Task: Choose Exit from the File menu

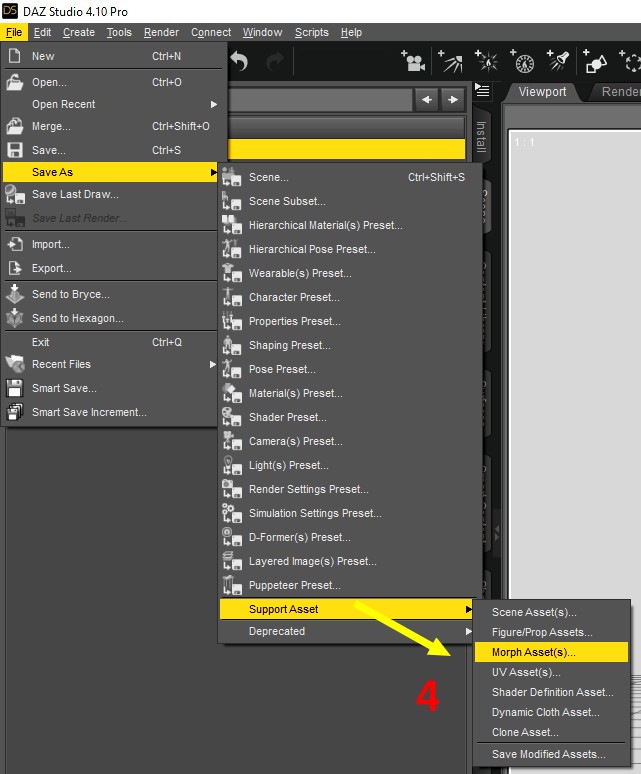Action: point(111,342)
